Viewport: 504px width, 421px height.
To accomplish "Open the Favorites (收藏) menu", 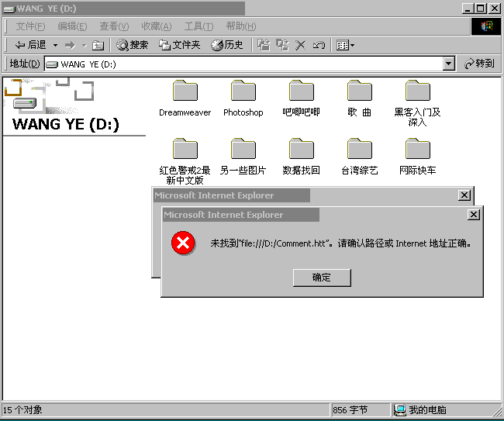I will coord(157,26).
